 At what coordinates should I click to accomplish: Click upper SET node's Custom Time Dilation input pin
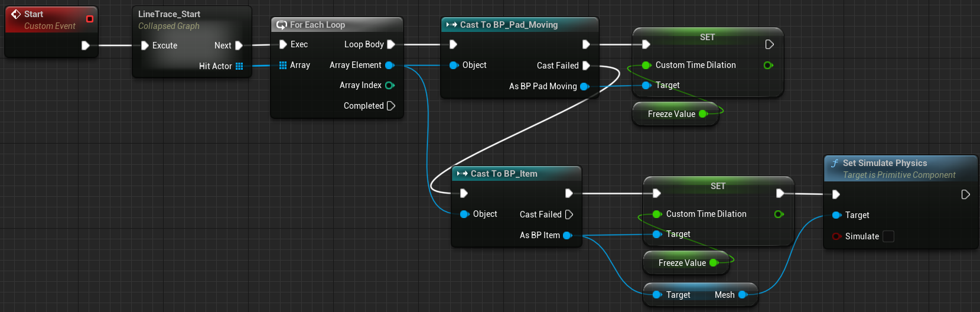[x=646, y=65]
